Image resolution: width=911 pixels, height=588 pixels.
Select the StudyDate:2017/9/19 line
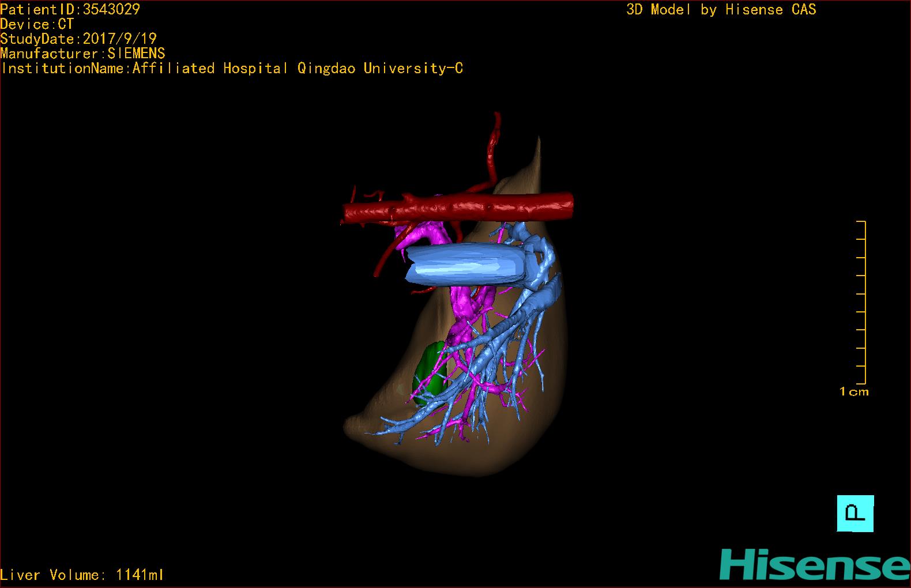78,39
